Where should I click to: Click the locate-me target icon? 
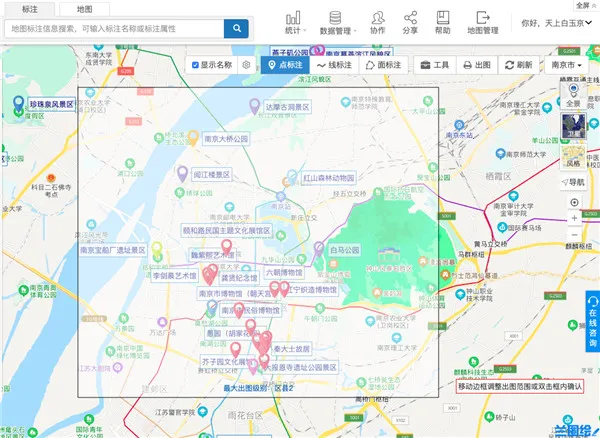coord(574,202)
